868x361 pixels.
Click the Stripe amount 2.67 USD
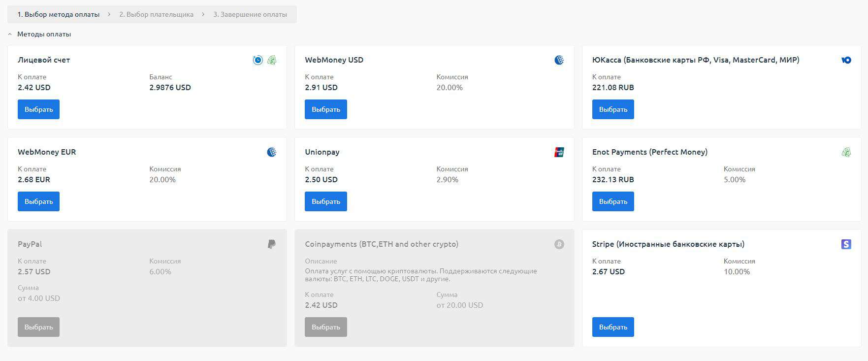click(609, 272)
